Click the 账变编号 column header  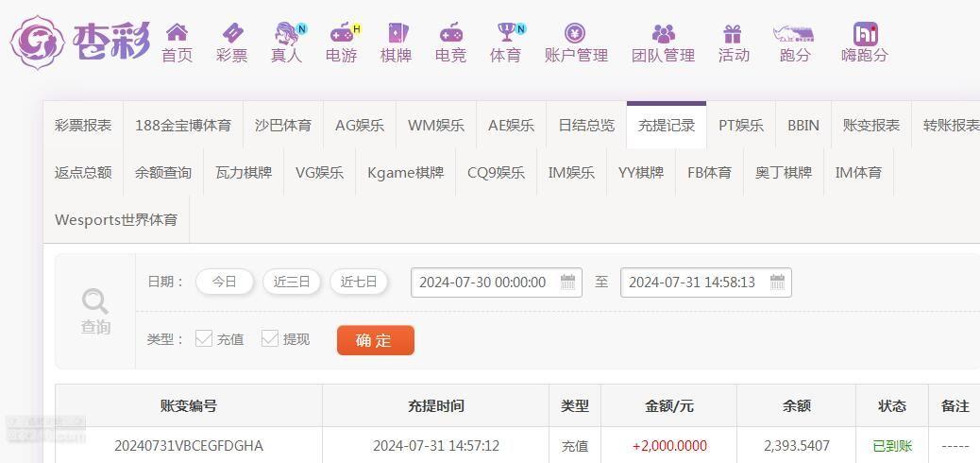pyautogui.click(x=189, y=406)
